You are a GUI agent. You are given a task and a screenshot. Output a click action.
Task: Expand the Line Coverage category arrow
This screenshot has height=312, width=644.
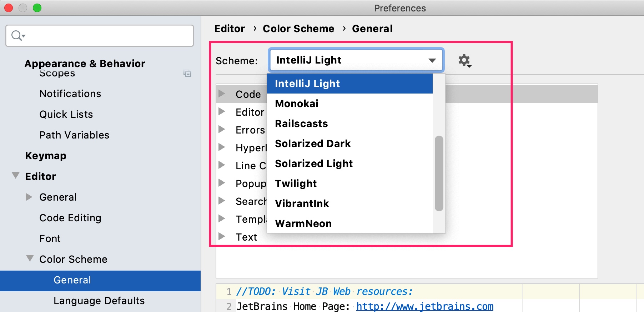coord(222,165)
